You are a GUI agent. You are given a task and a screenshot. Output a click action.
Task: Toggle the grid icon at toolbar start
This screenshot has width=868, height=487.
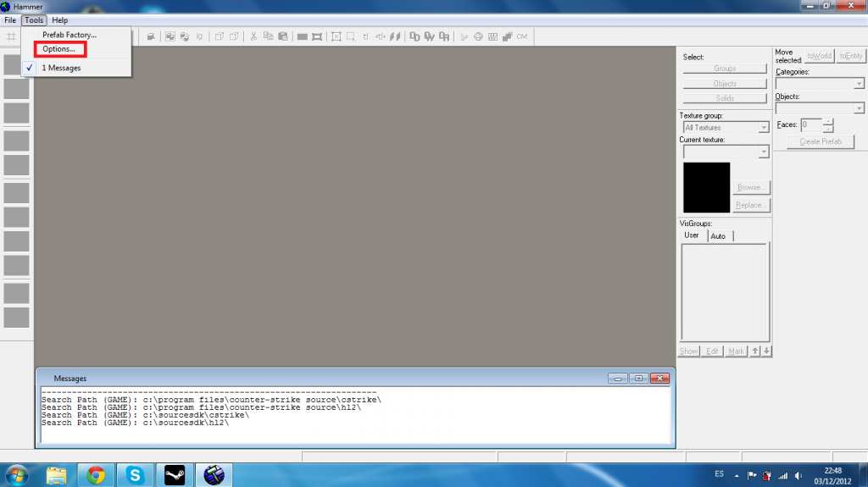(x=10, y=36)
